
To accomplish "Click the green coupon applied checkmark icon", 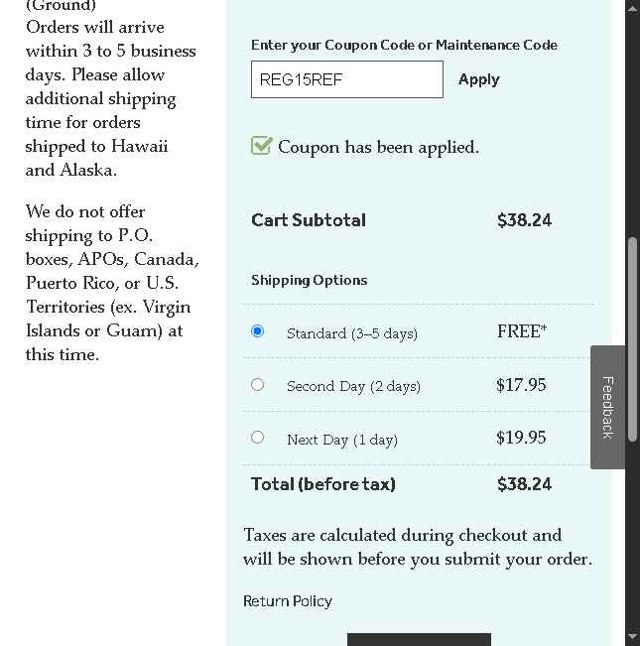I will tap(261, 146).
